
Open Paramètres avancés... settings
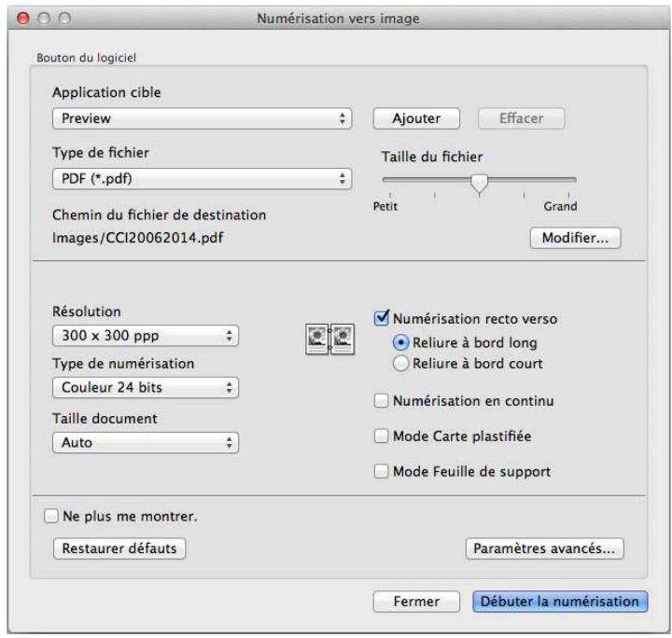click(x=544, y=548)
